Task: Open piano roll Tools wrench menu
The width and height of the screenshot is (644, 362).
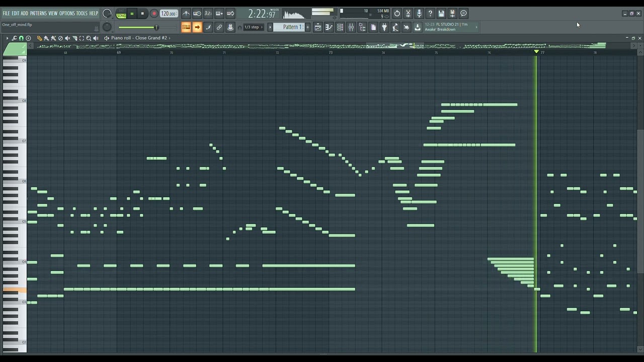Action: point(14,38)
